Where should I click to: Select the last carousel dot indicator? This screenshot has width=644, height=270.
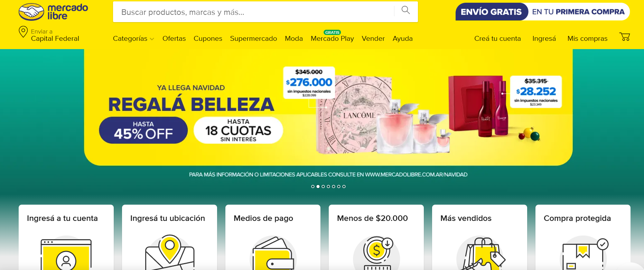[344, 186]
